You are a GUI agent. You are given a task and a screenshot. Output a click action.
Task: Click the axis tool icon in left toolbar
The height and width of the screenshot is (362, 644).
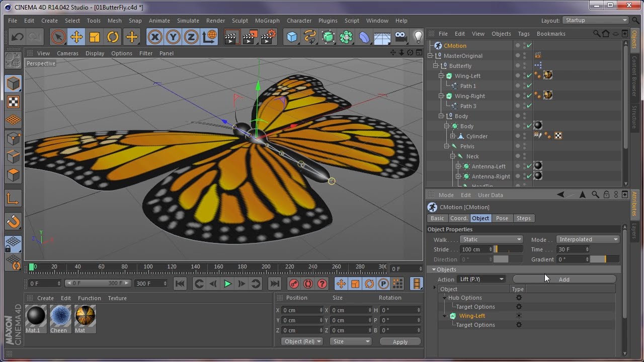[x=13, y=198]
